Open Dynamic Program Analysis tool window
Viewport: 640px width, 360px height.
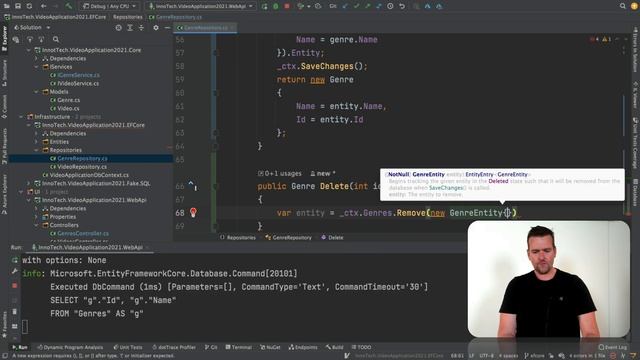tap(70, 347)
